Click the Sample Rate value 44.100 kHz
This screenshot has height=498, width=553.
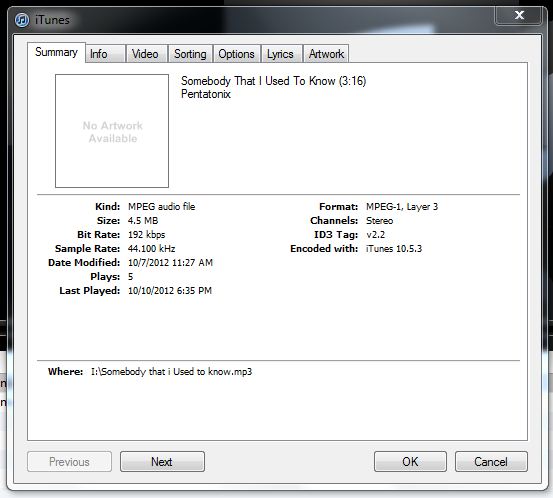[x=152, y=249]
